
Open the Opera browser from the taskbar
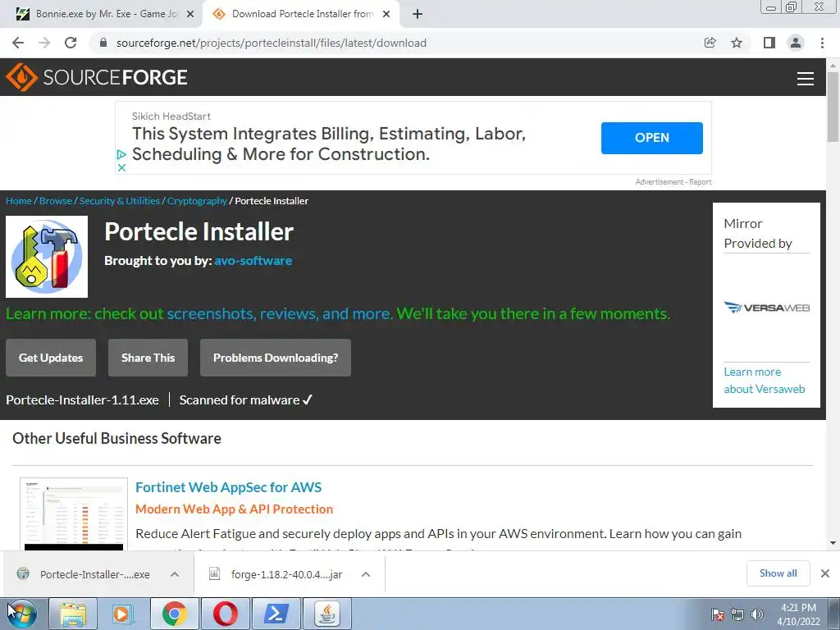(x=225, y=614)
